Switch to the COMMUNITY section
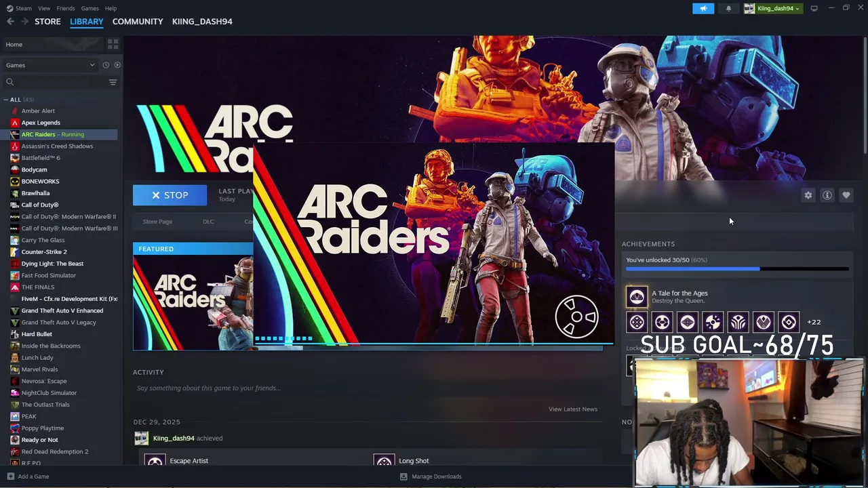 tap(138, 22)
